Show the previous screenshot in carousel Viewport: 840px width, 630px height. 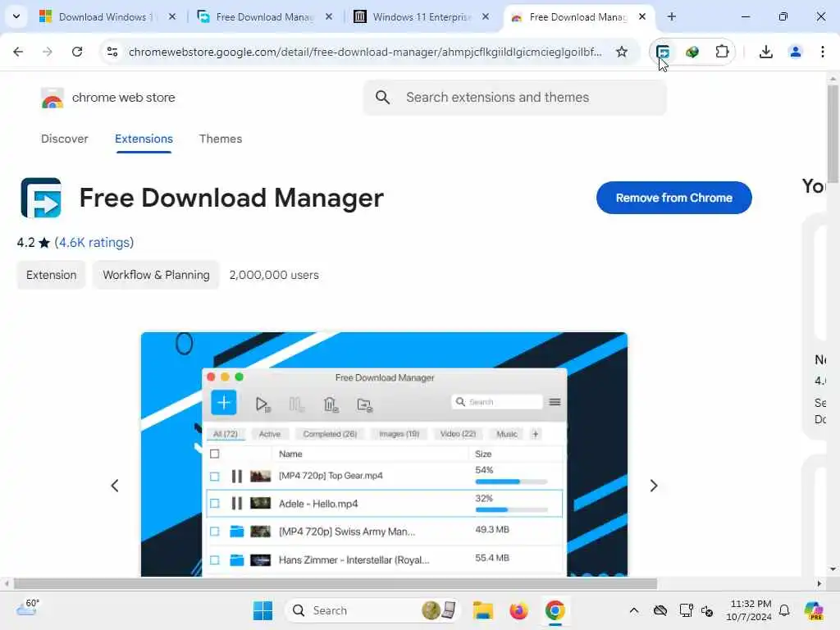[x=115, y=486]
